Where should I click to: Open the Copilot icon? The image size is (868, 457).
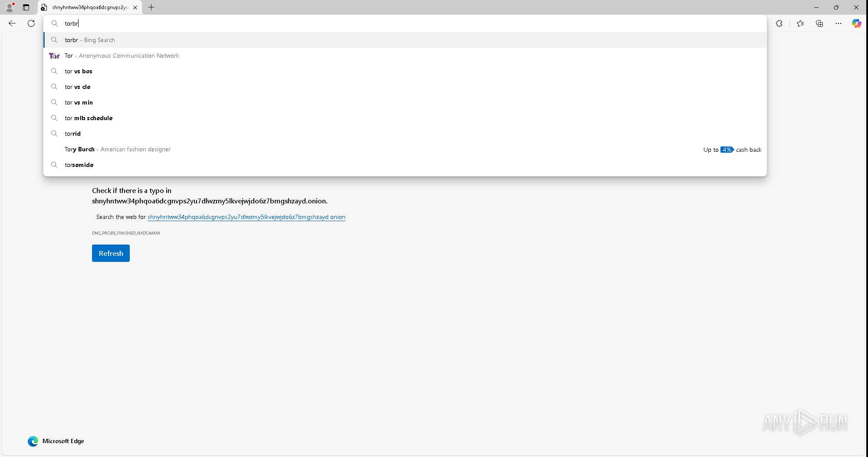[x=856, y=23]
